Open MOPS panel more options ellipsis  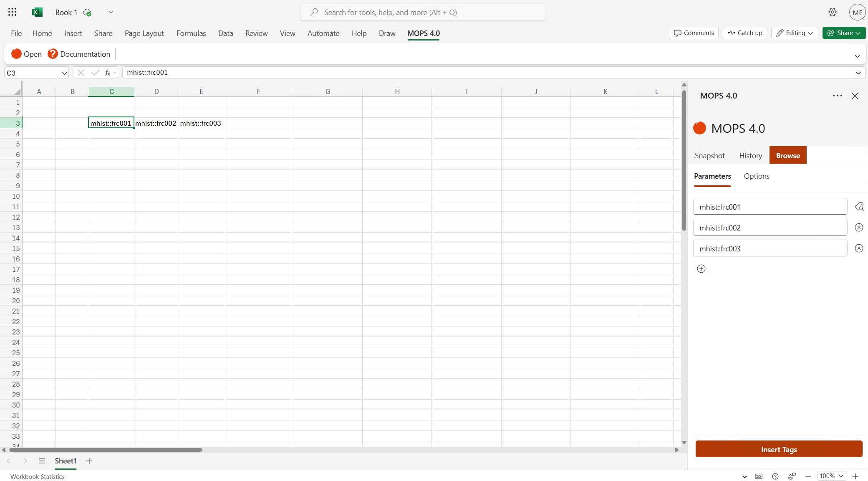(837, 96)
